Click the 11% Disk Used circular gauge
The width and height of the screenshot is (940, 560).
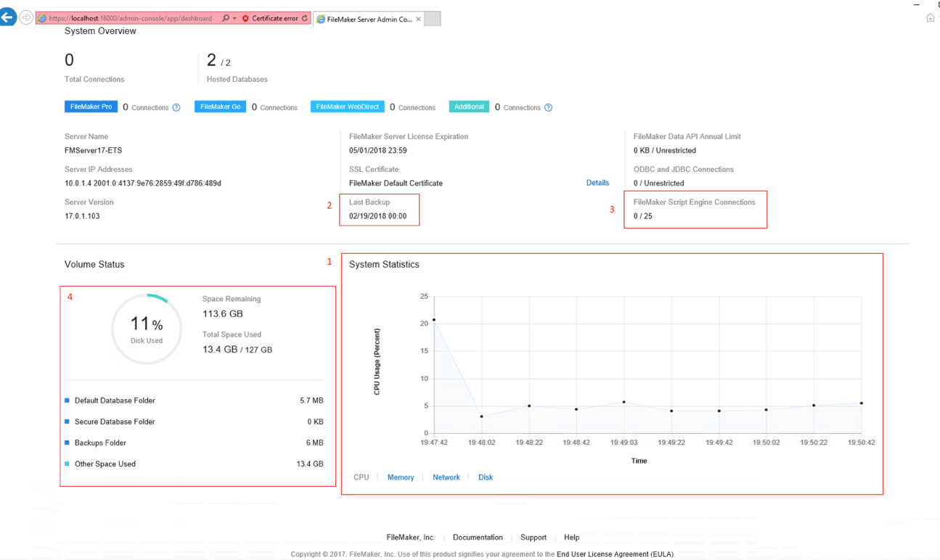pos(147,329)
